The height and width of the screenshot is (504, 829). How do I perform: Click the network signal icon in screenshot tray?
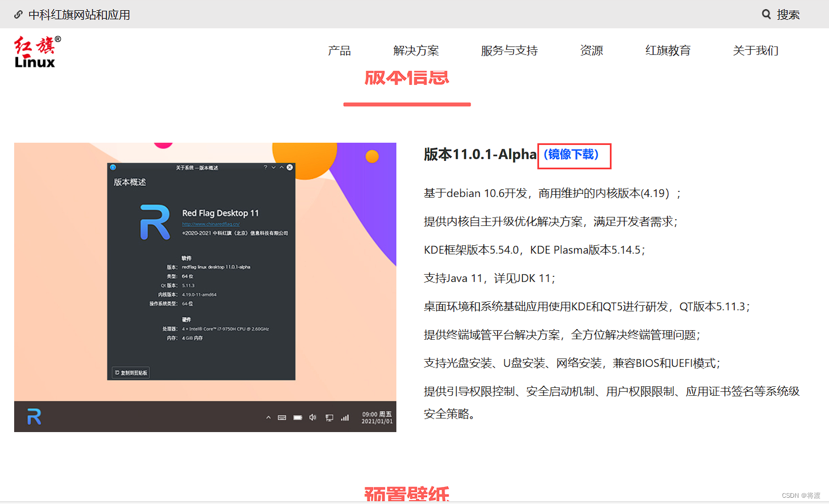(345, 418)
